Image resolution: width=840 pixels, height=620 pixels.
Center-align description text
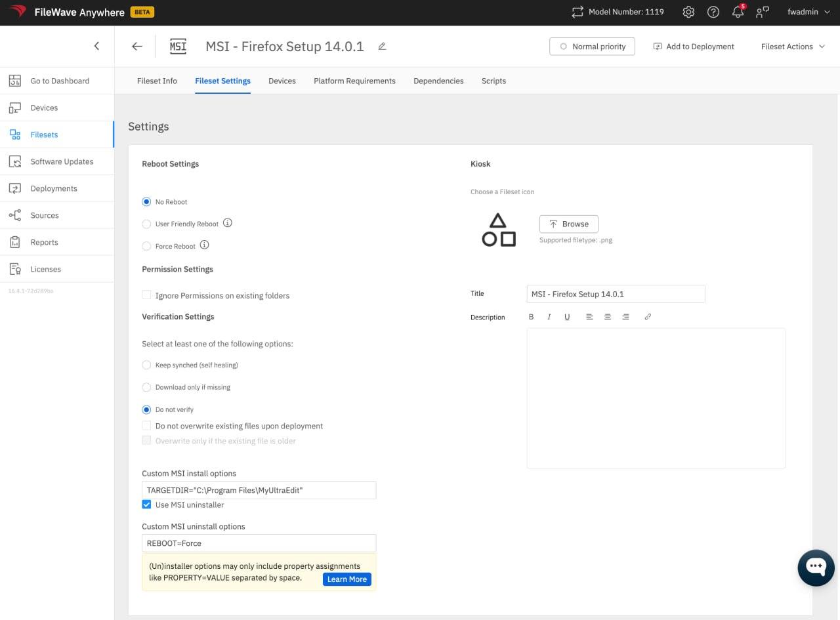pyautogui.click(x=608, y=317)
